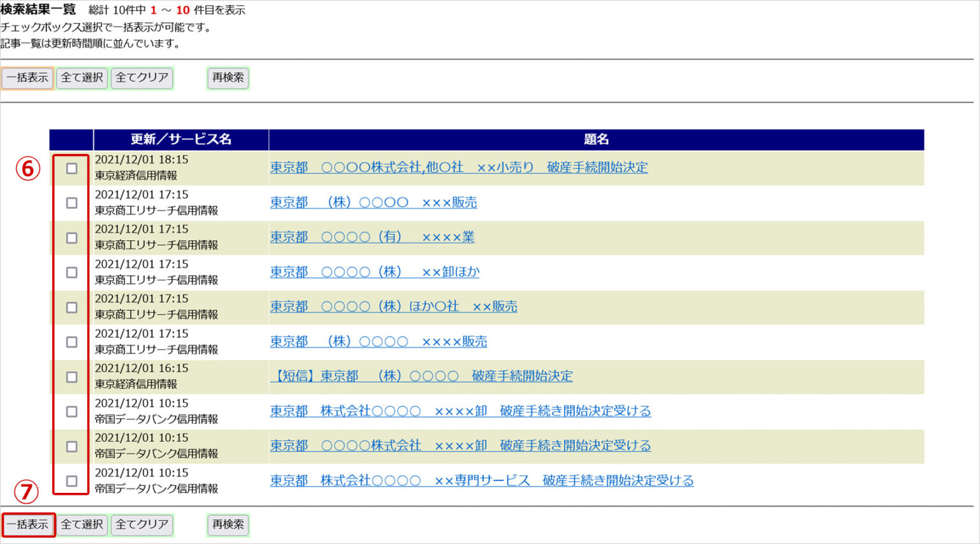Image resolution: width=980 pixels, height=544 pixels.
Task: Click the 更新/サービス名 column header
Action: [x=181, y=139]
